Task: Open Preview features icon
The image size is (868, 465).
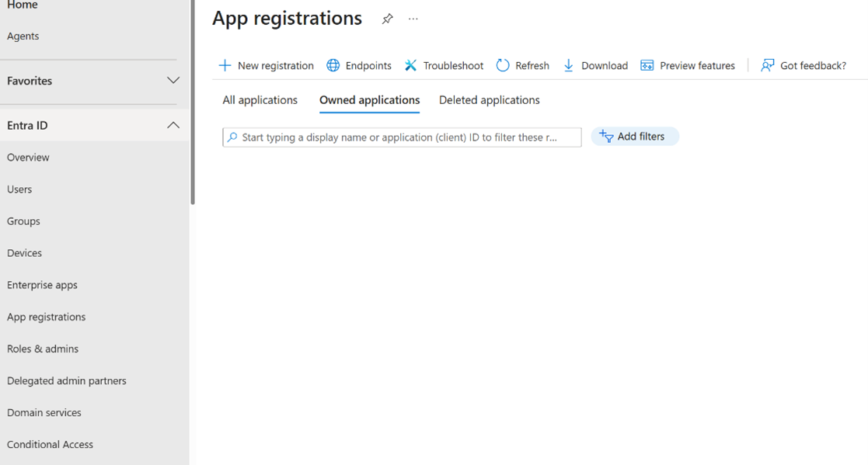Action: pos(647,65)
